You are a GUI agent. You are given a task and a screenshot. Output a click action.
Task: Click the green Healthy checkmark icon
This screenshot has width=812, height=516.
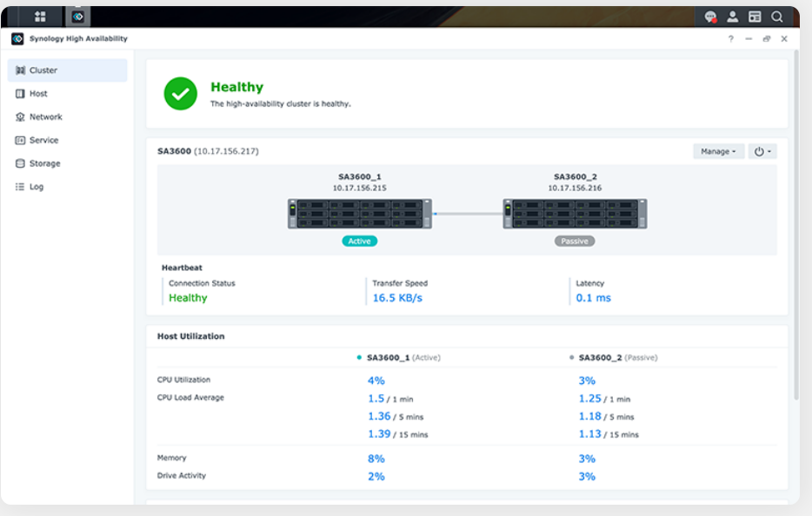click(x=180, y=94)
